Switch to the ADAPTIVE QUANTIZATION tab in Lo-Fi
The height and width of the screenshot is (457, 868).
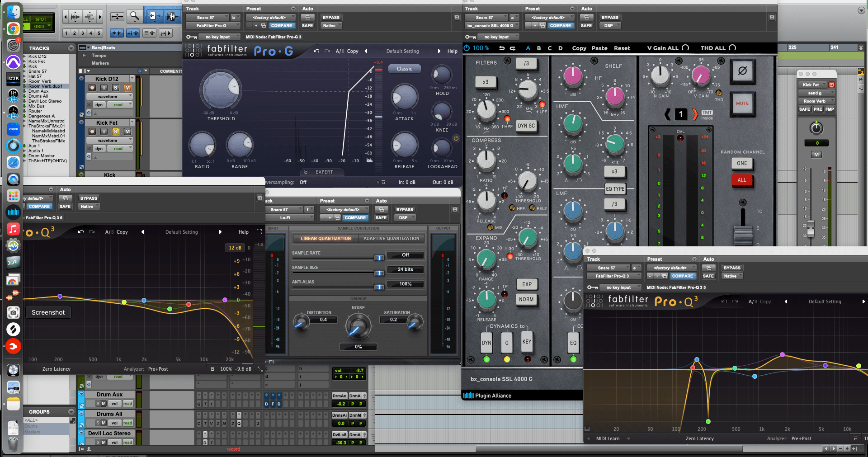[x=392, y=238]
